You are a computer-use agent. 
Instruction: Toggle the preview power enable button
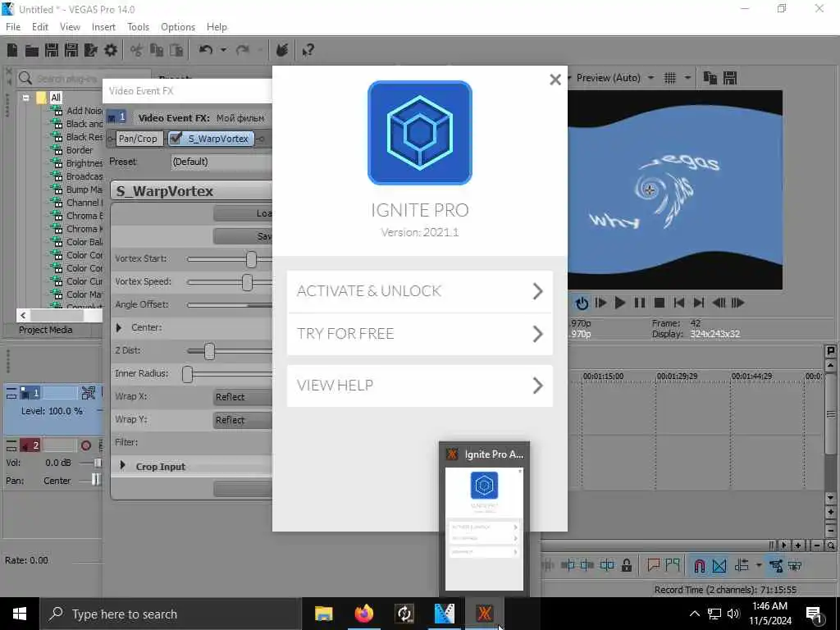pyautogui.click(x=582, y=304)
